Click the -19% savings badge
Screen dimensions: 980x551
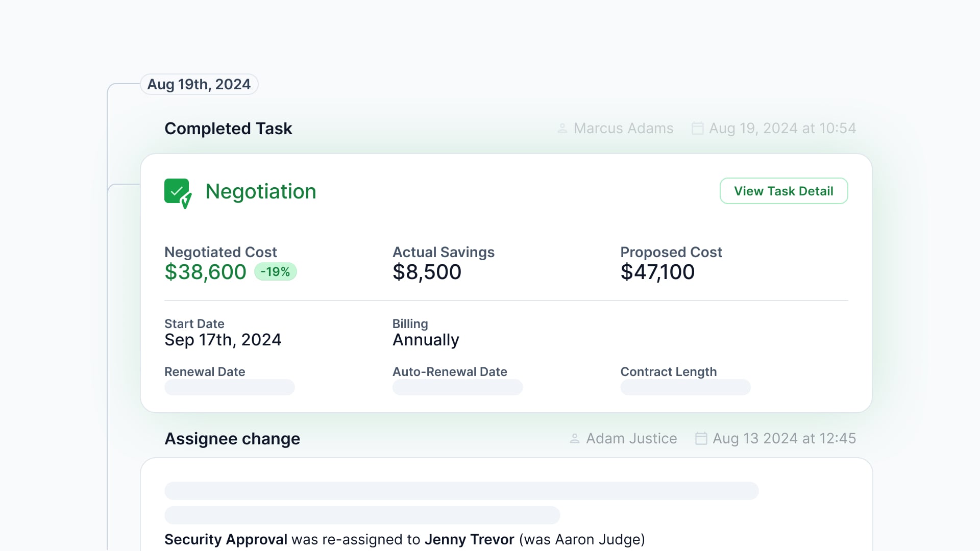(276, 272)
